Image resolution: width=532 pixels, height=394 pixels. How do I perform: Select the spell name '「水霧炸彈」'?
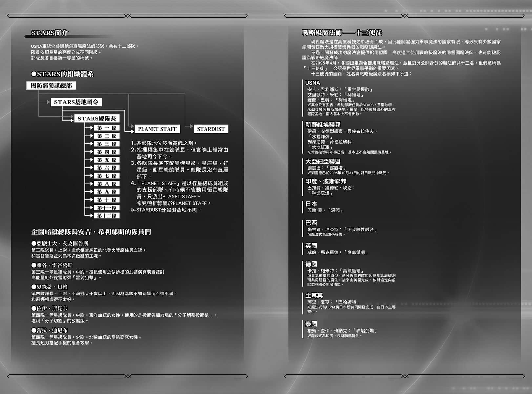(320, 137)
